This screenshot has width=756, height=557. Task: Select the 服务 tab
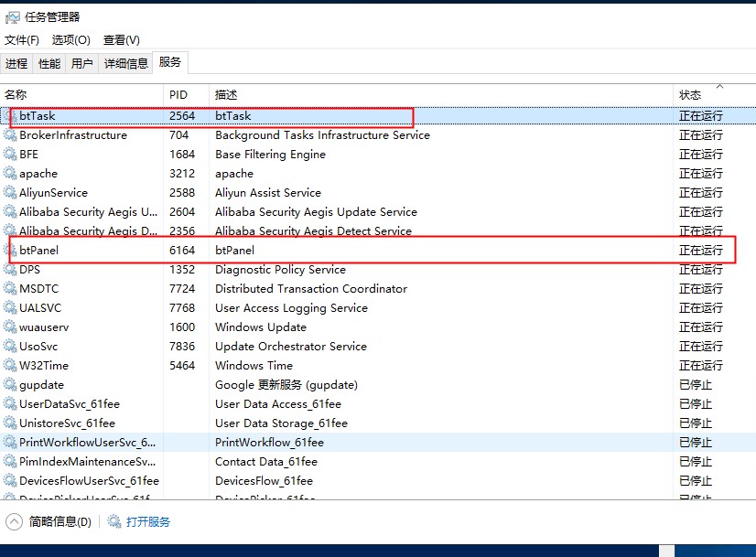point(169,62)
